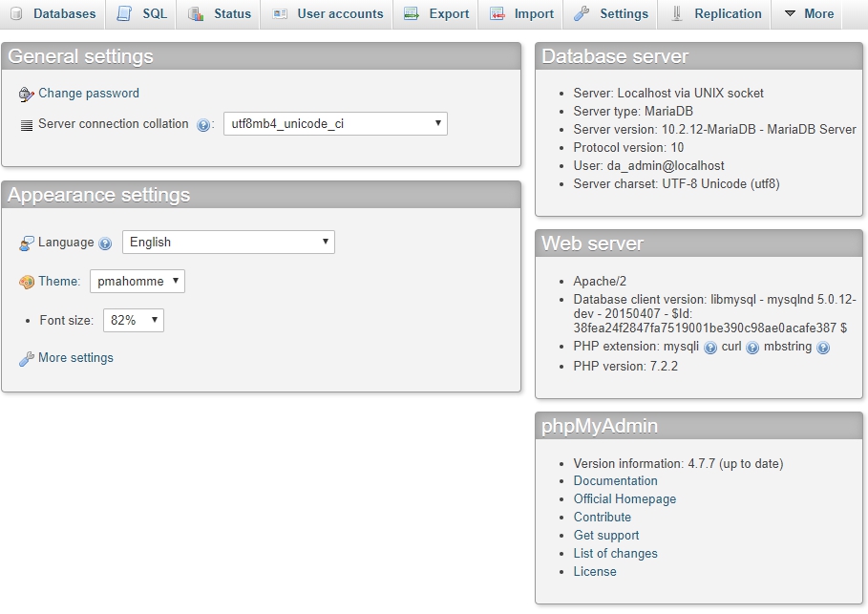The width and height of the screenshot is (868, 614).
Task: Switch to the Databases tab
Action: tap(53, 14)
